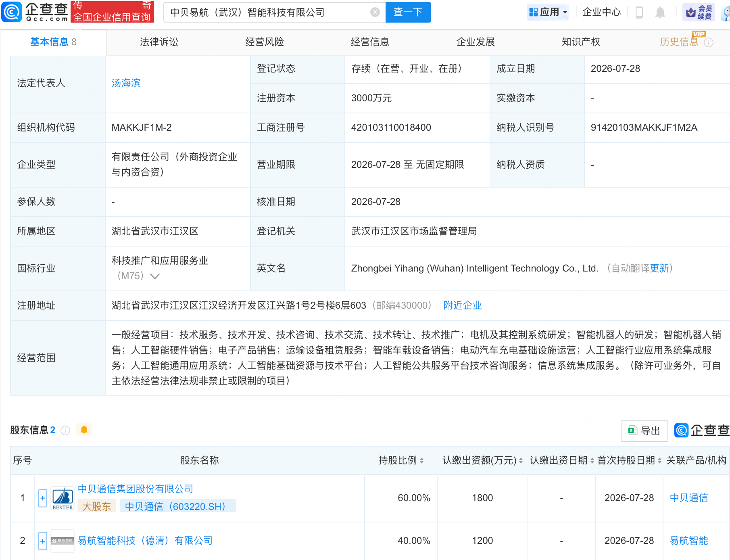The width and height of the screenshot is (730, 560).
Task: Open notifications bell in header
Action: [660, 13]
